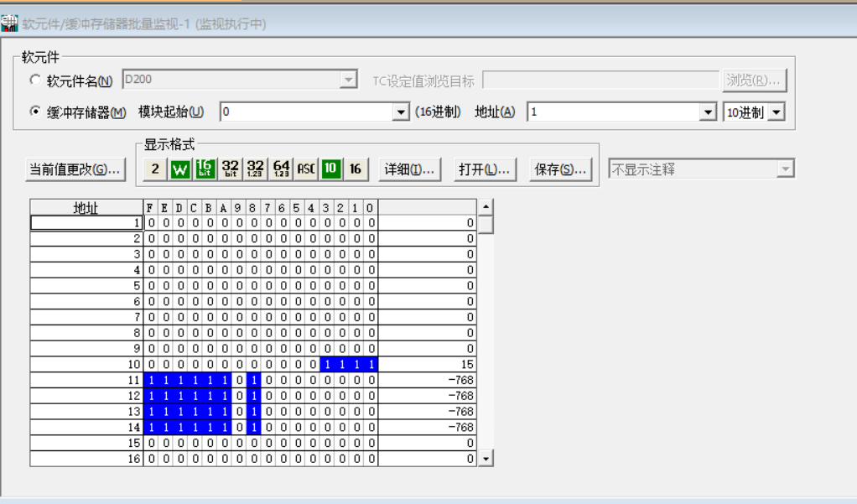Select decimal '10' display format icon

coord(330,169)
